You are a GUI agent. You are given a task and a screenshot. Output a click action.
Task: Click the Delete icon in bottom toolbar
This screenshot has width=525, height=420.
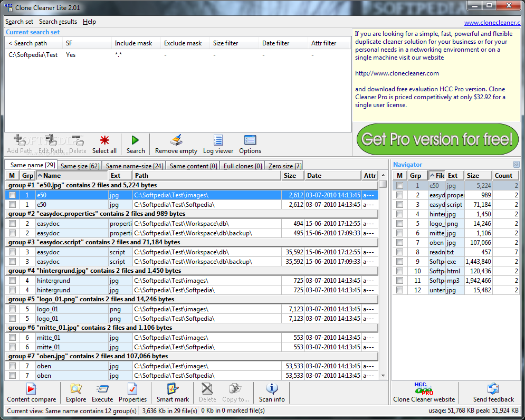[x=207, y=389]
